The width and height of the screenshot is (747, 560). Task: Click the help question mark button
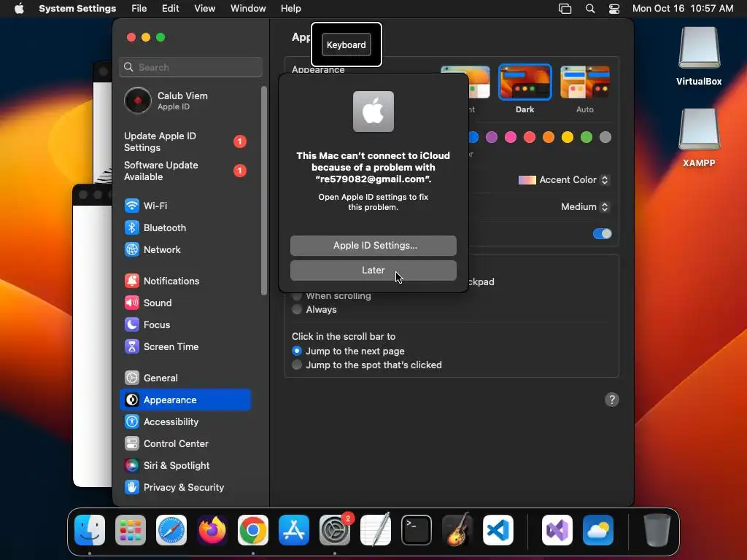click(612, 400)
